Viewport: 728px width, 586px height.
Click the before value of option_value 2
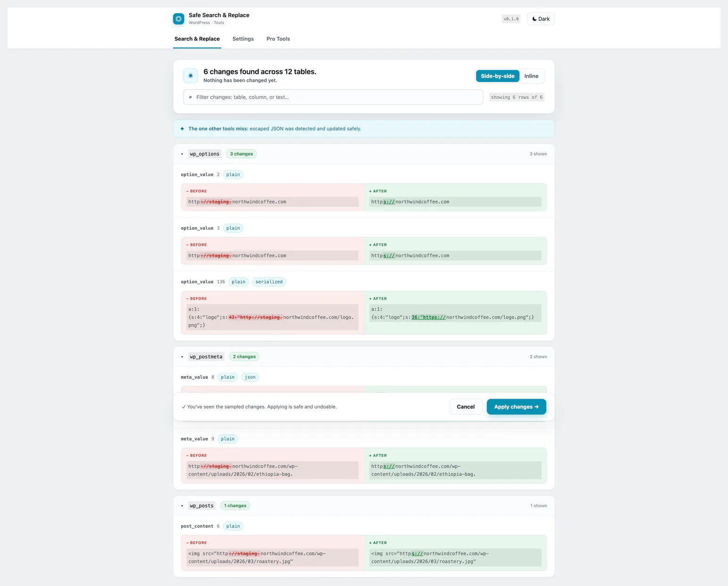[273, 202]
